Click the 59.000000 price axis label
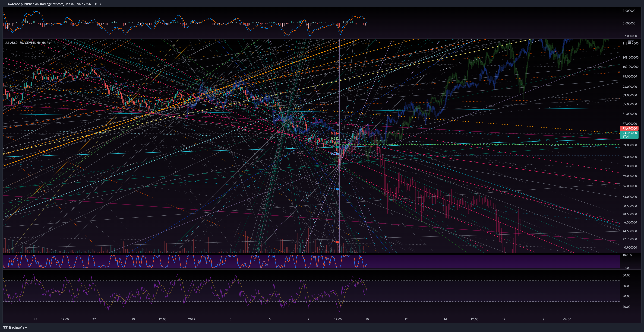Screen dimensions: 644x332 [x=630, y=176]
